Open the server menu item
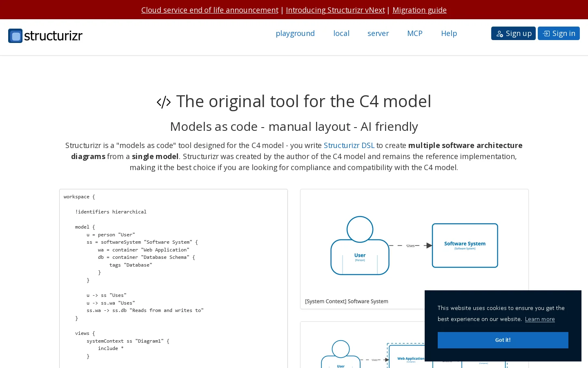 tap(378, 34)
